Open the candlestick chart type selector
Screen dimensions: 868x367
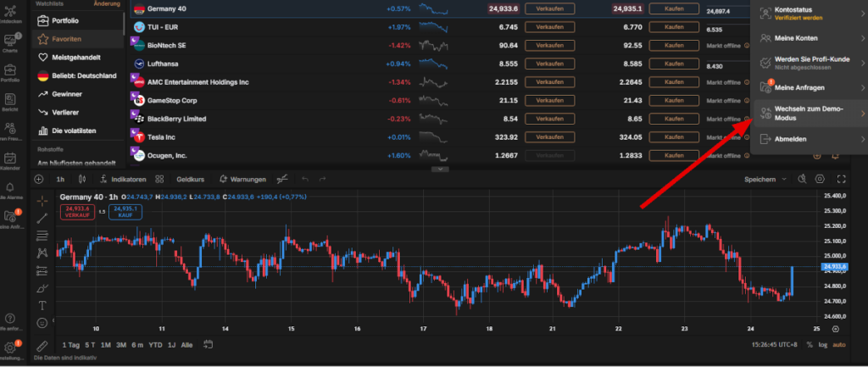83,179
